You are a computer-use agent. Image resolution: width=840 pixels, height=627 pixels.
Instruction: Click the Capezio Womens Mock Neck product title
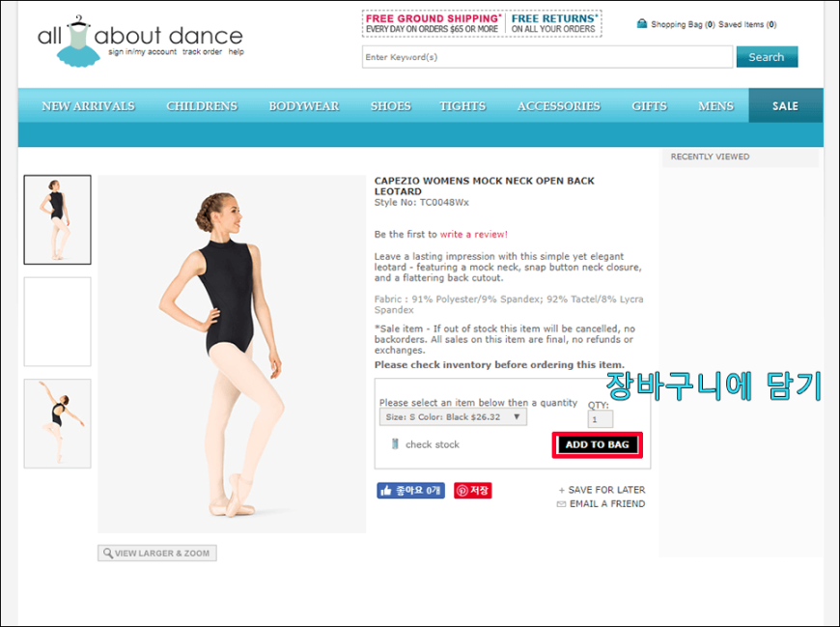[485, 185]
